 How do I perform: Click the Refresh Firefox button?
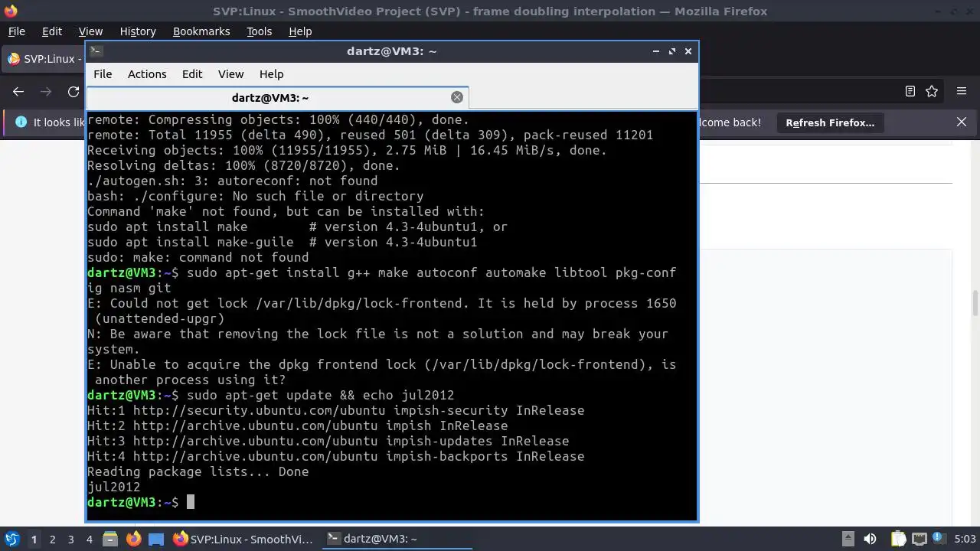tap(830, 122)
